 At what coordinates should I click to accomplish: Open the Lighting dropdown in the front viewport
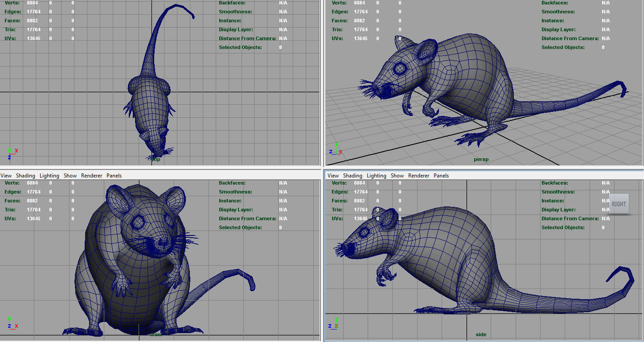(49, 175)
